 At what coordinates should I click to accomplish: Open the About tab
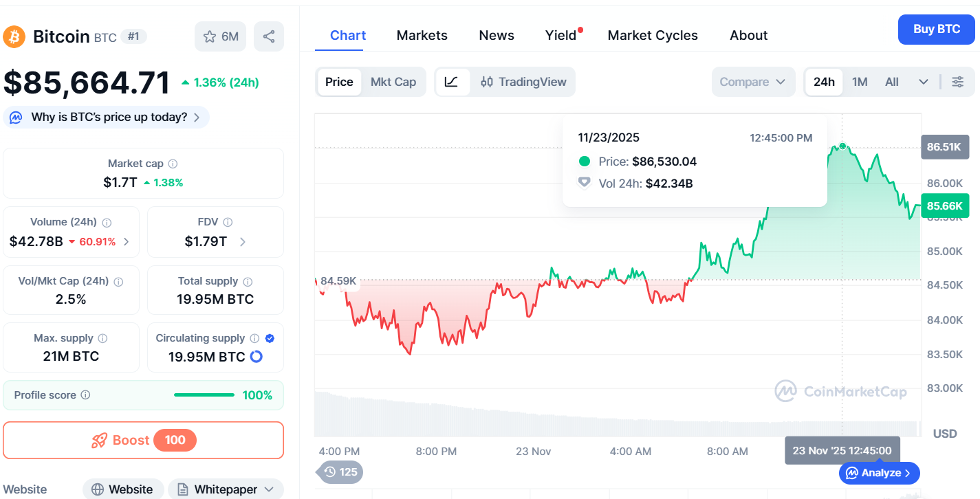tap(749, 35)
